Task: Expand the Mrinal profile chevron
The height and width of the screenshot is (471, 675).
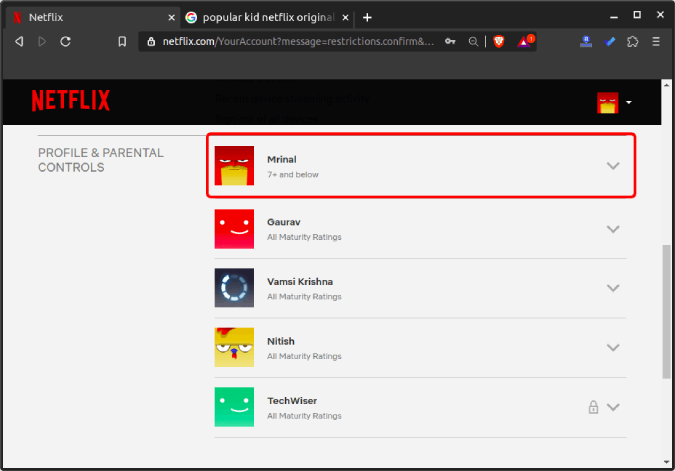Action: 613,166
